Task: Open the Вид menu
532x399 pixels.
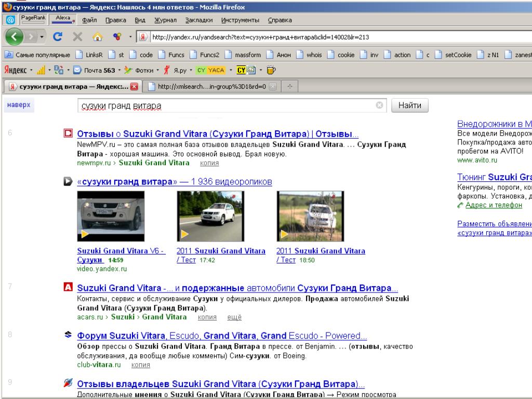Action: 140,20
